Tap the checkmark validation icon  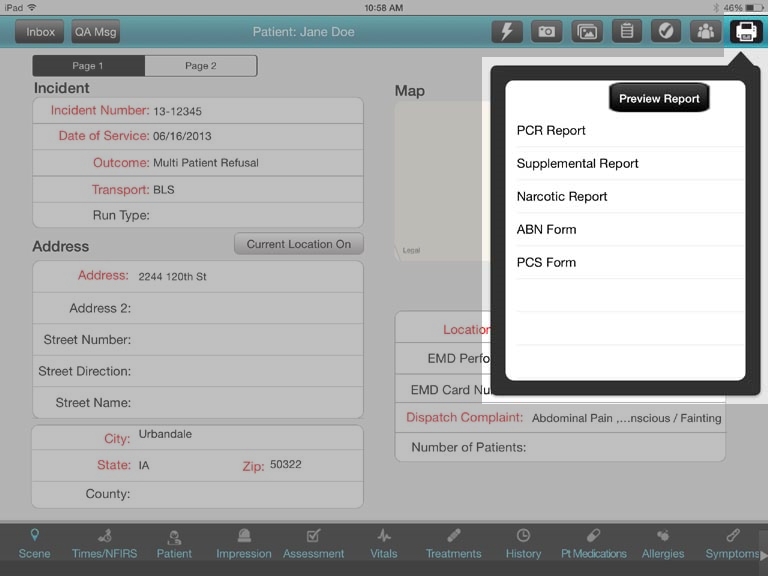click(x=666, y=31)
